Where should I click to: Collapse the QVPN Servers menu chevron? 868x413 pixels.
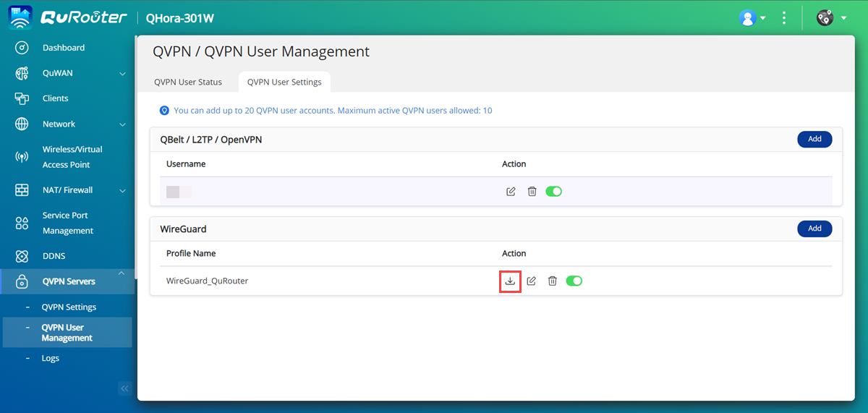point(122,273)
